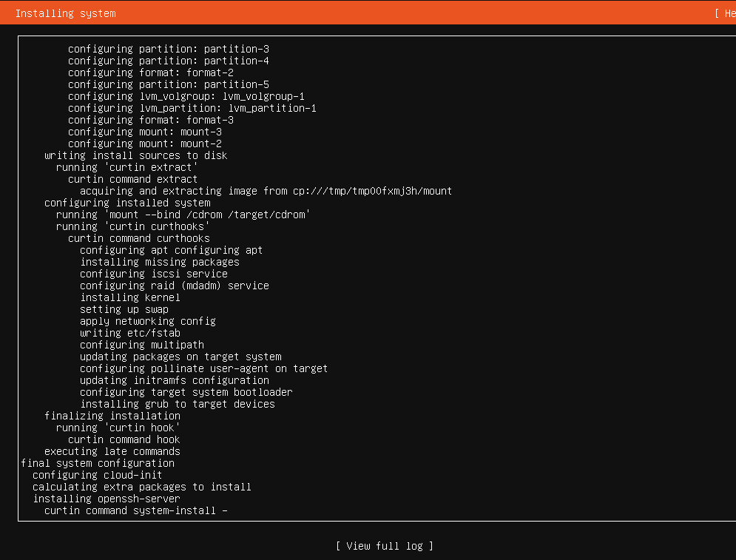Viewport: 736px width, 560px height.
Task: Click 'configuring installed system' log entry
Action: (127, 203)
